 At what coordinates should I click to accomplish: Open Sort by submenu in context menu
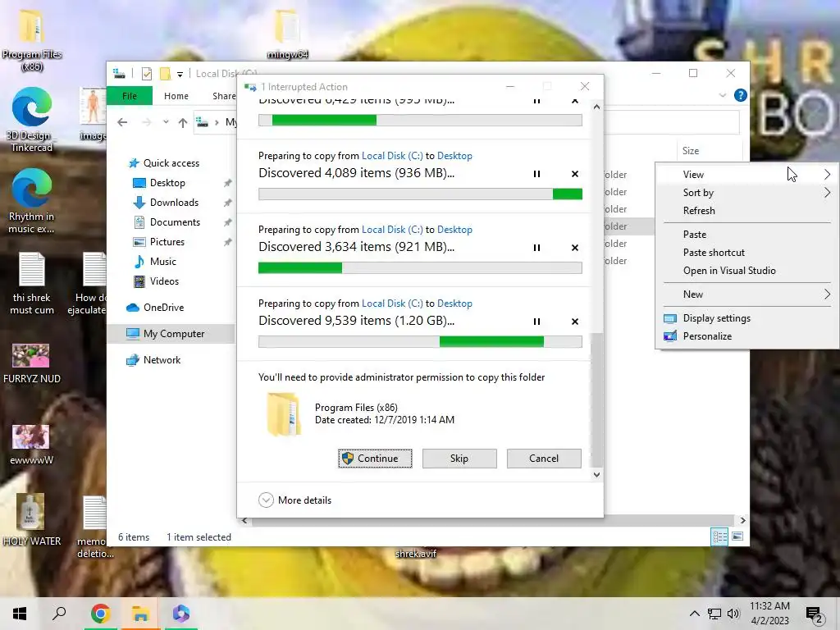[x=747, y=193]
